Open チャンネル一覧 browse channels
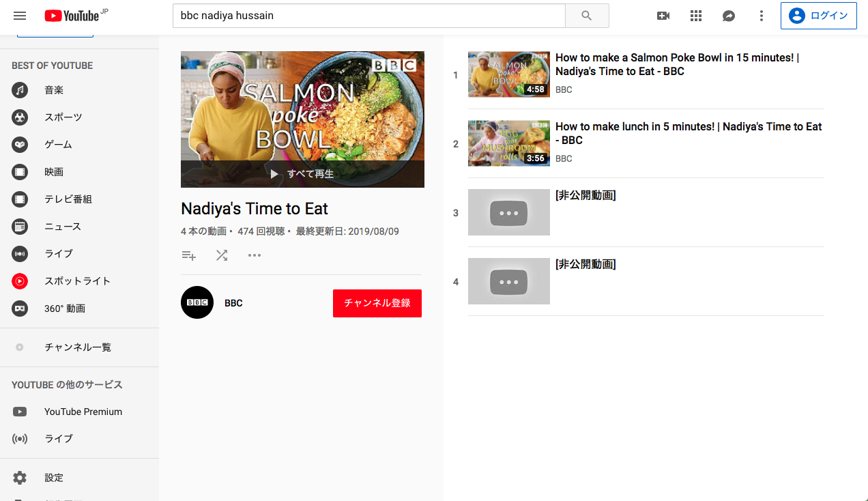 tap(79, 347)
